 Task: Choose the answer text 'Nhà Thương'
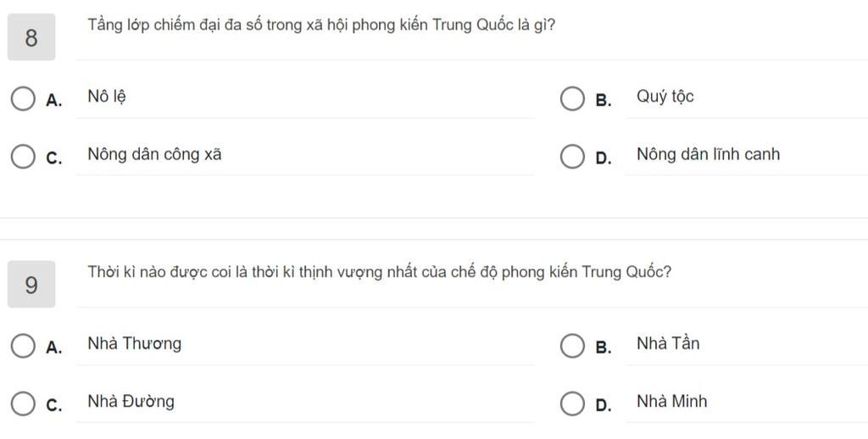pos(135,344)
